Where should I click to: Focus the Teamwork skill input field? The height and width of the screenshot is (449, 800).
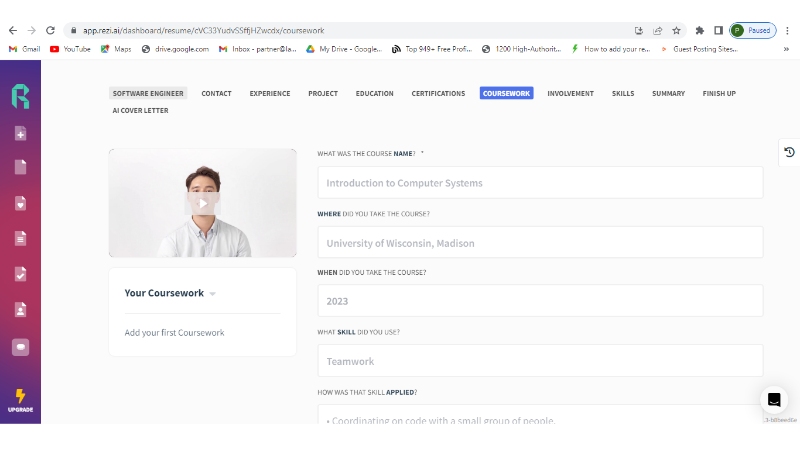coord(540,361)
